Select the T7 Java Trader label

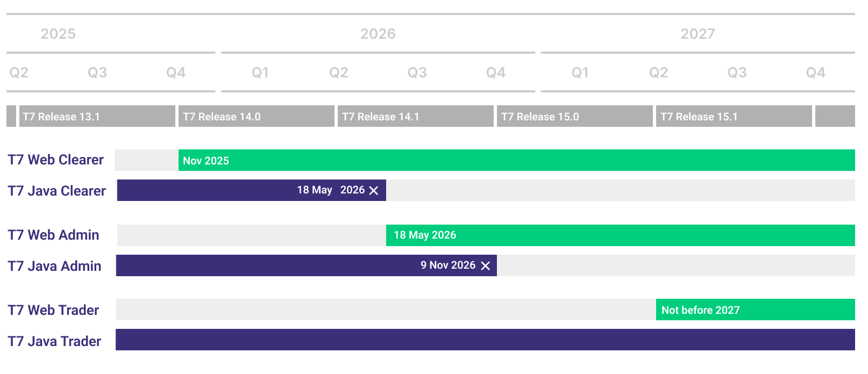click(x=54, y=341)
